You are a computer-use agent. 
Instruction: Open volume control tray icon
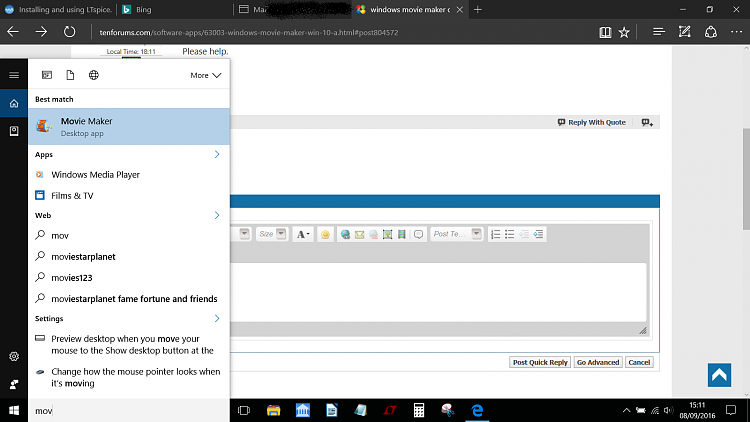coord(669,411)
